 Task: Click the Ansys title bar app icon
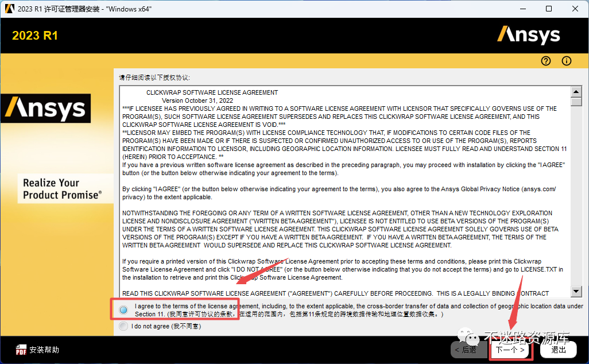point(9,9)
